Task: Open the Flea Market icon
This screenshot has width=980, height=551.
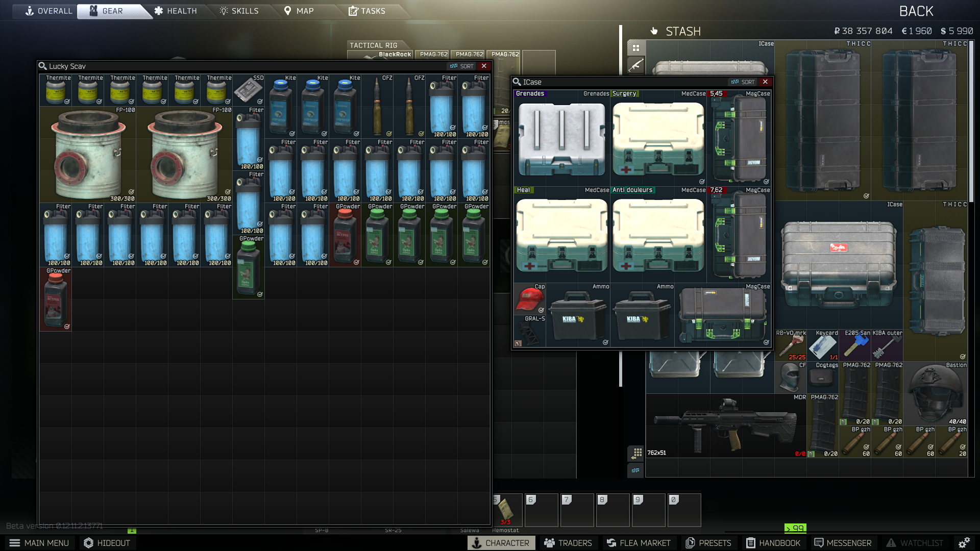Action: 639,543
